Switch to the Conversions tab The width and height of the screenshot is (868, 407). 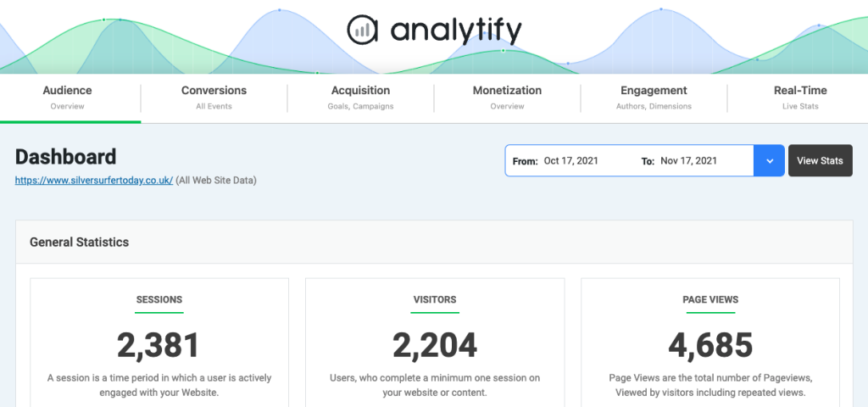tap(214, 98)
